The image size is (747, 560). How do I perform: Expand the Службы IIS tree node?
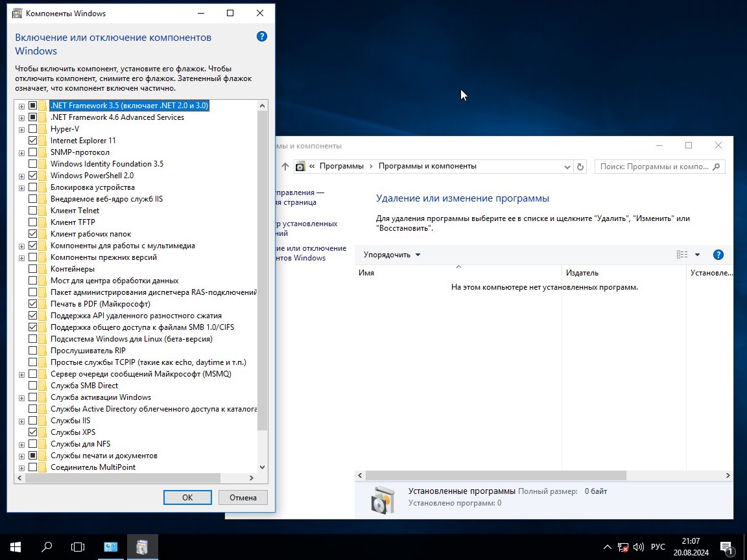21,421
